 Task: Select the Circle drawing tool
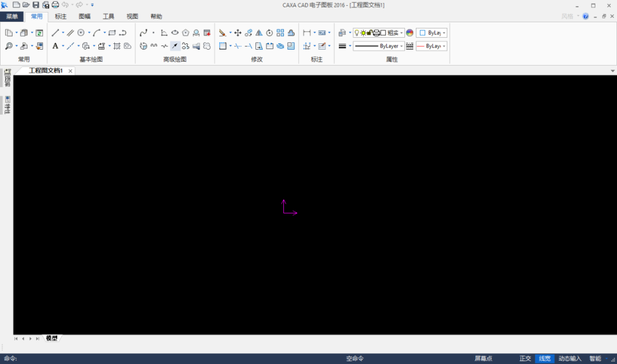81,33
